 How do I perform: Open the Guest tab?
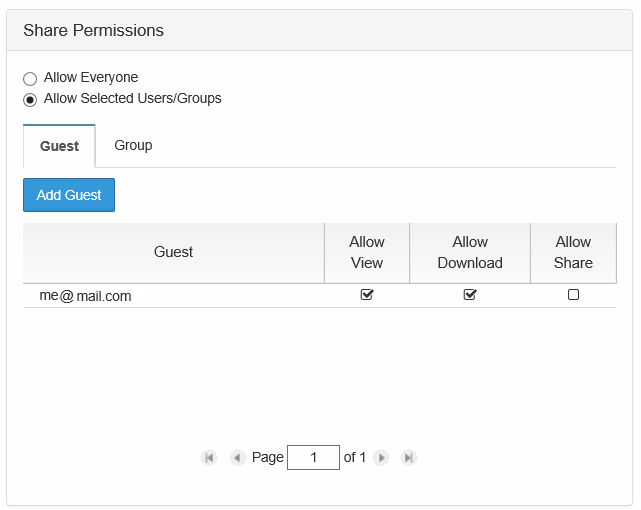pos(59,146)
